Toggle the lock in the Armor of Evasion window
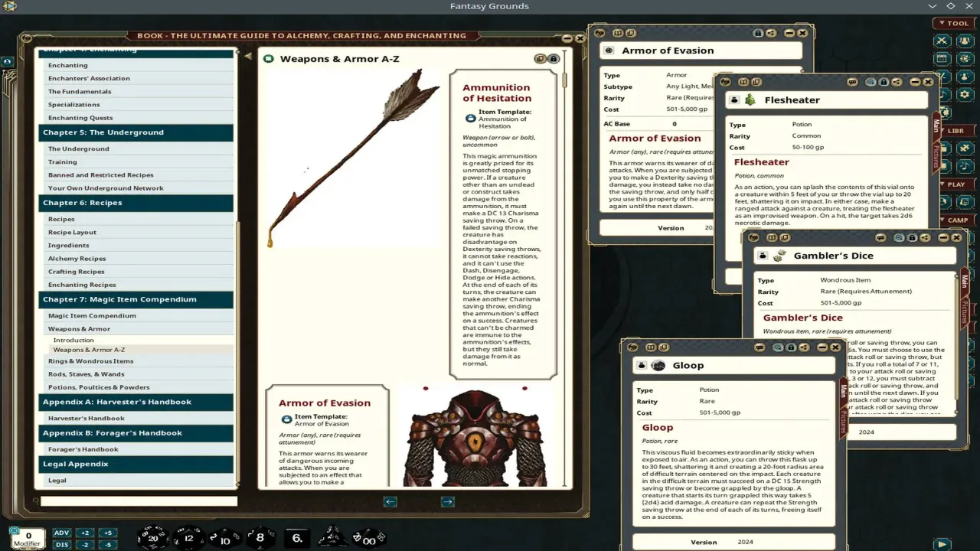This screenshot has height=551, width=980. (758, 33)
